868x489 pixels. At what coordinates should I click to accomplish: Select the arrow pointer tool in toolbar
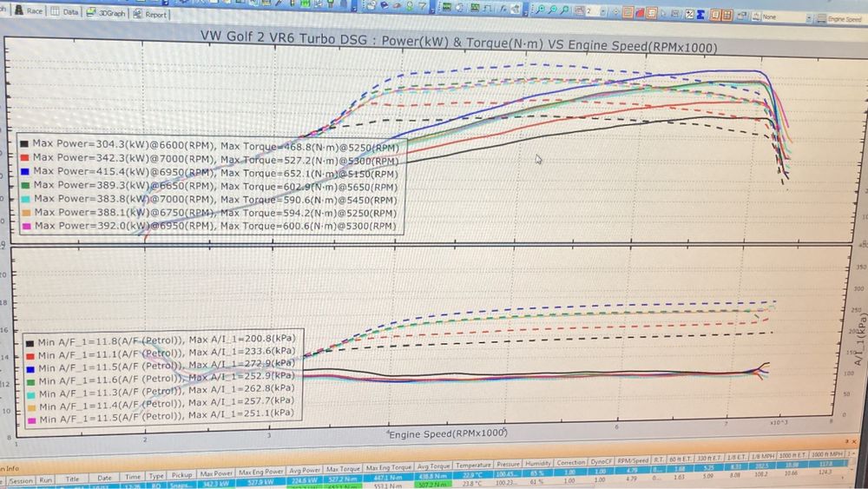point(663,13)
